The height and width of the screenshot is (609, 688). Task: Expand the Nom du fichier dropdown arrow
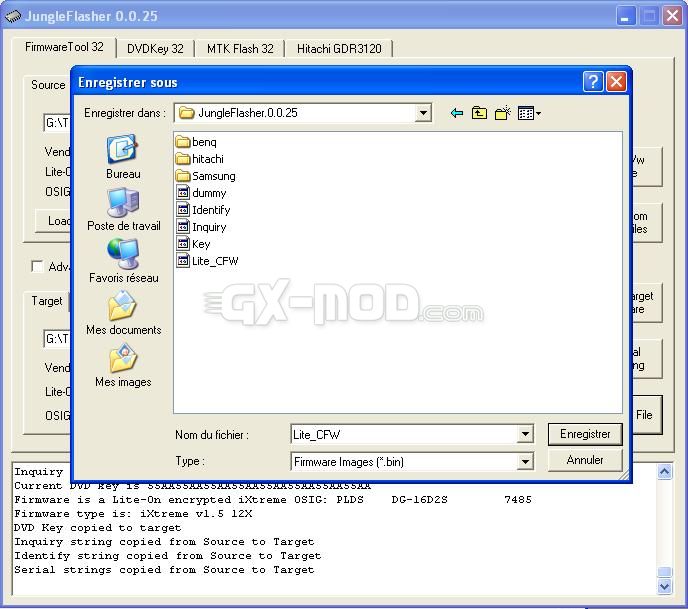525,435
